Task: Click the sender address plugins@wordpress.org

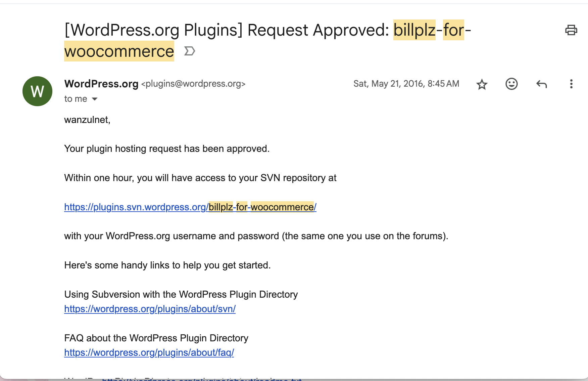Action: click(193, 84)
